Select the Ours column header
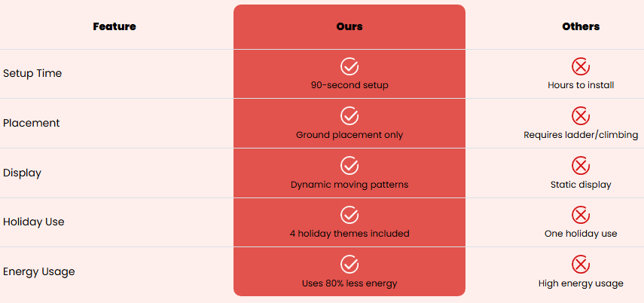 coord(349,26)
